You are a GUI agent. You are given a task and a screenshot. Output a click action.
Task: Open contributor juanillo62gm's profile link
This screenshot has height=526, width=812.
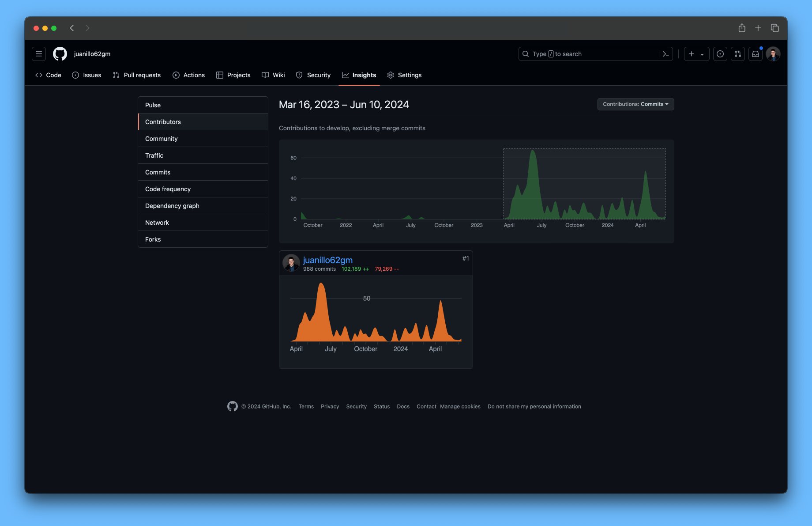pyautogui.click(x=328, y=260)
